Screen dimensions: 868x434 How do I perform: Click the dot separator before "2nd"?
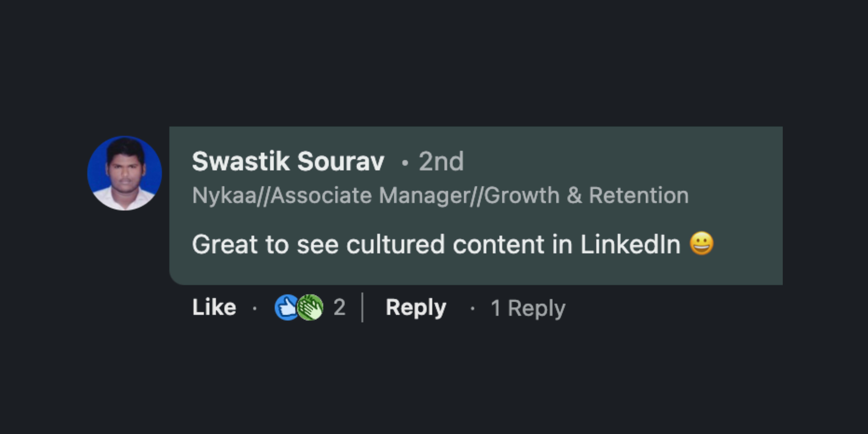click(x=405, y=163)
